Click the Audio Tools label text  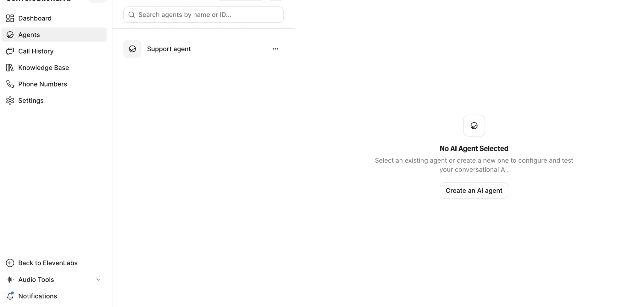(36, 280)
